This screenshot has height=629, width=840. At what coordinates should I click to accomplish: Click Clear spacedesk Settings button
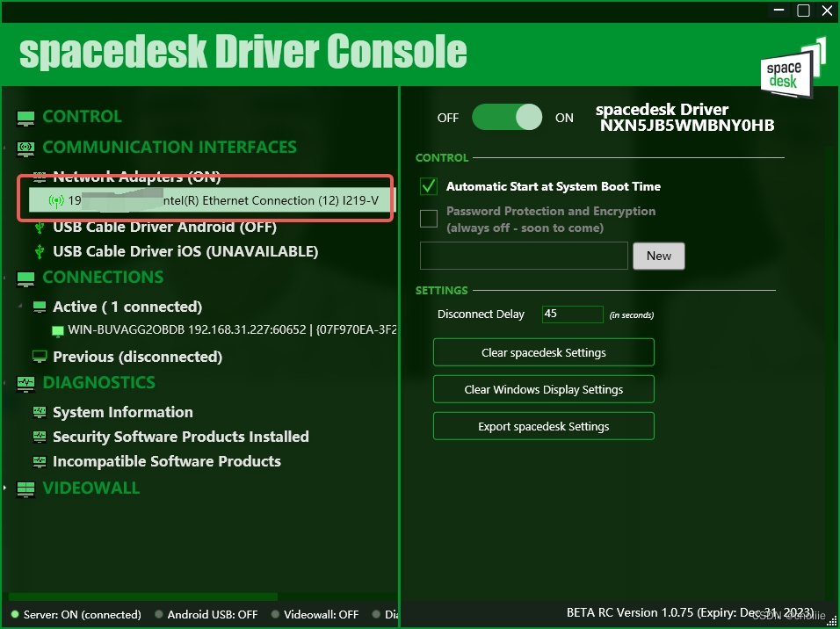(x=543, y=352)
